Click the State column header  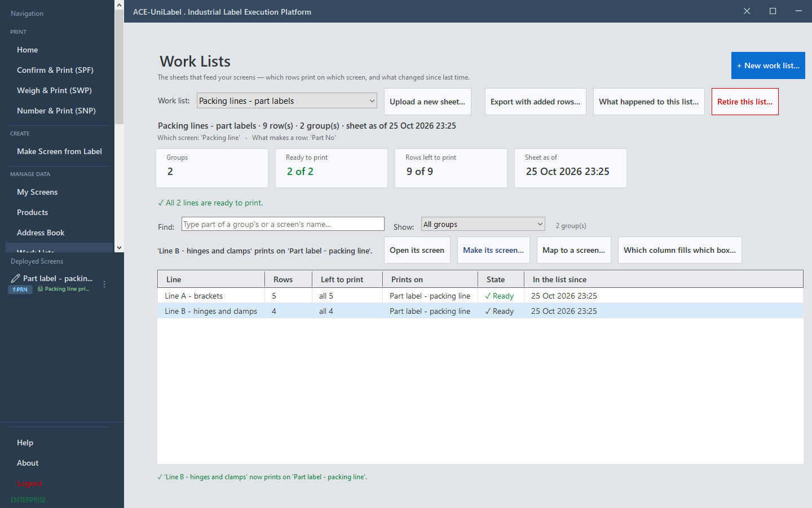(501, 279)
